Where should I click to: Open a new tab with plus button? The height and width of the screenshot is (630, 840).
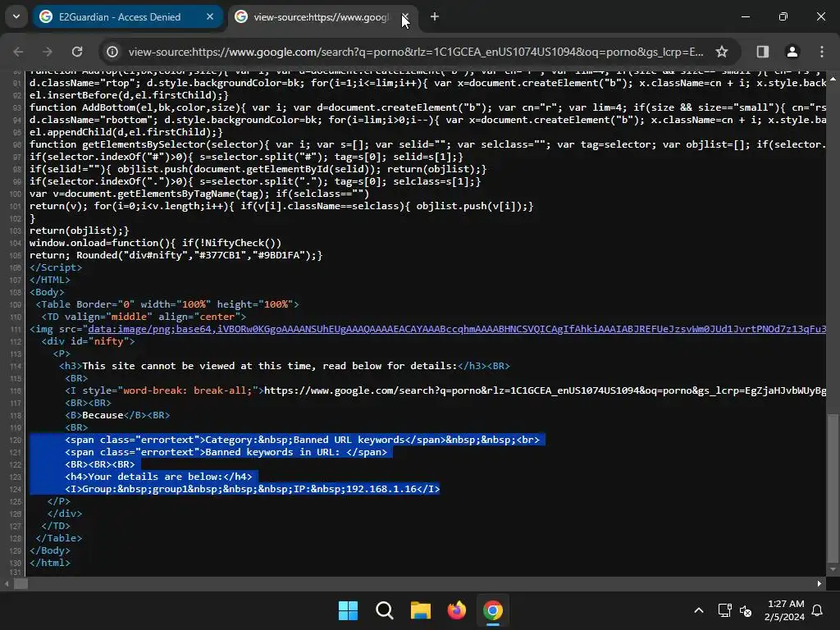[435, 17]
